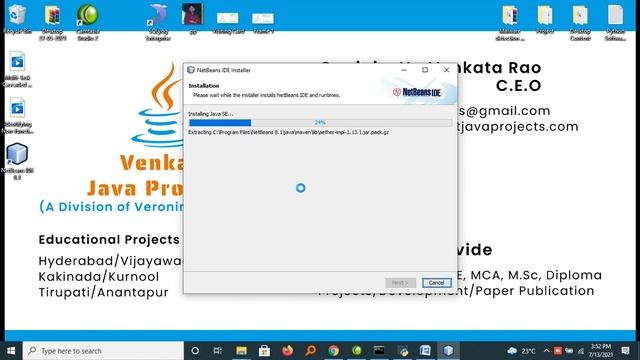Click the installation progress bar showing 24%

point(320,122)
